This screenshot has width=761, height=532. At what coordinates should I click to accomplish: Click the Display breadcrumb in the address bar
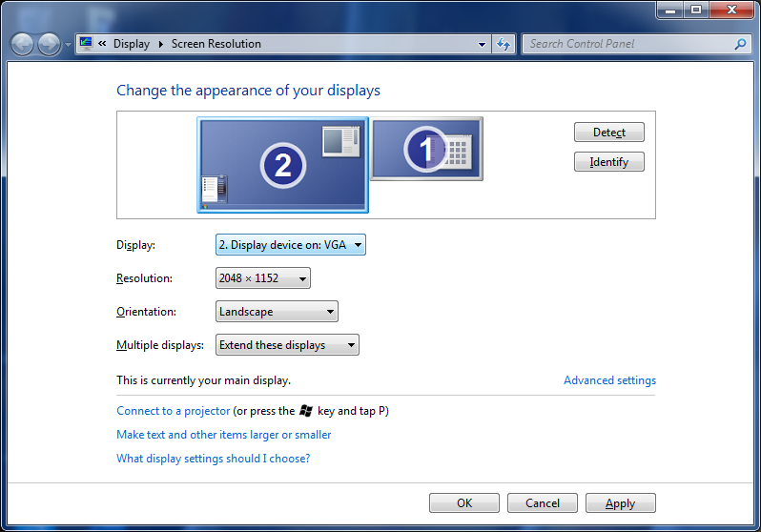pyautogui.click(x=131, y=44)
